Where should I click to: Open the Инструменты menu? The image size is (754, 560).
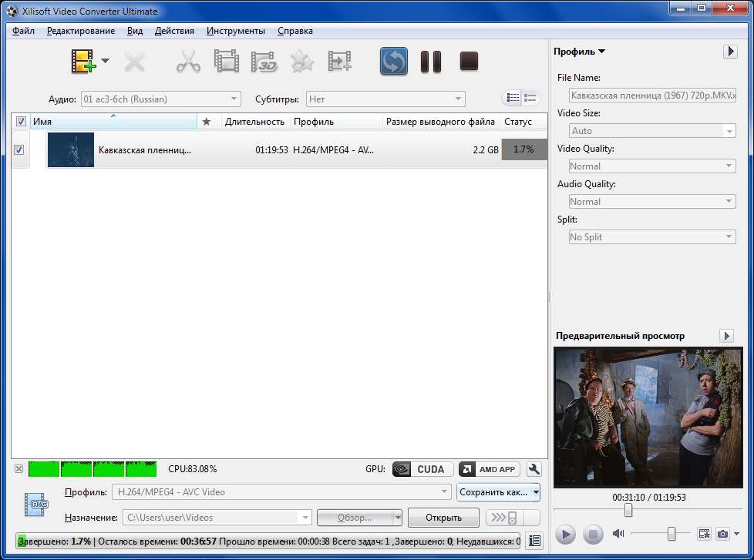[x=236, y=31]
